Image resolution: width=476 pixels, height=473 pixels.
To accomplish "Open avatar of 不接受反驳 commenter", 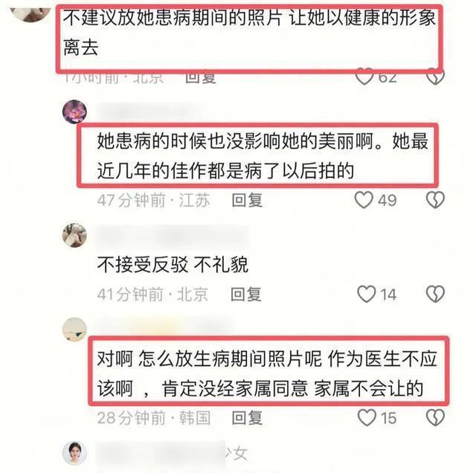I will pos(74,235).
